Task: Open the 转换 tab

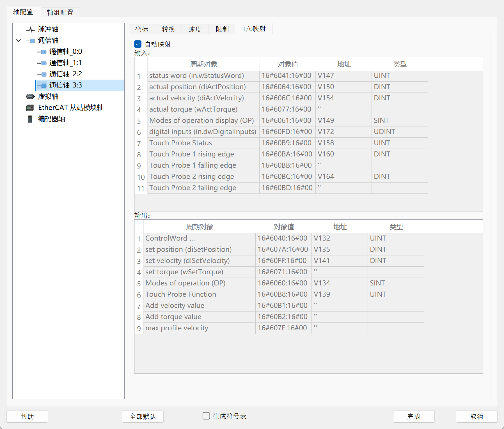Action: (168, 29)
